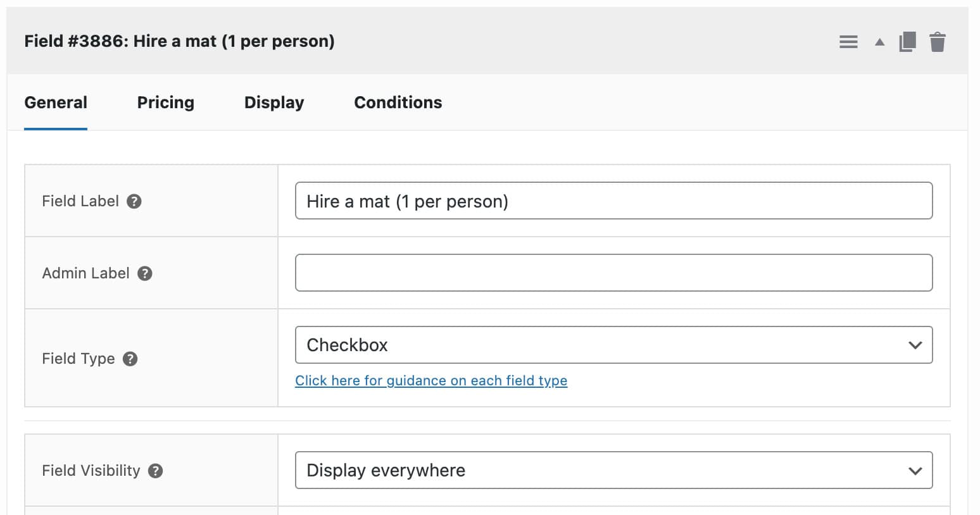
Task: Click the drag handle reorder icon
Action: pyautogui.click(x=848, y=42)
